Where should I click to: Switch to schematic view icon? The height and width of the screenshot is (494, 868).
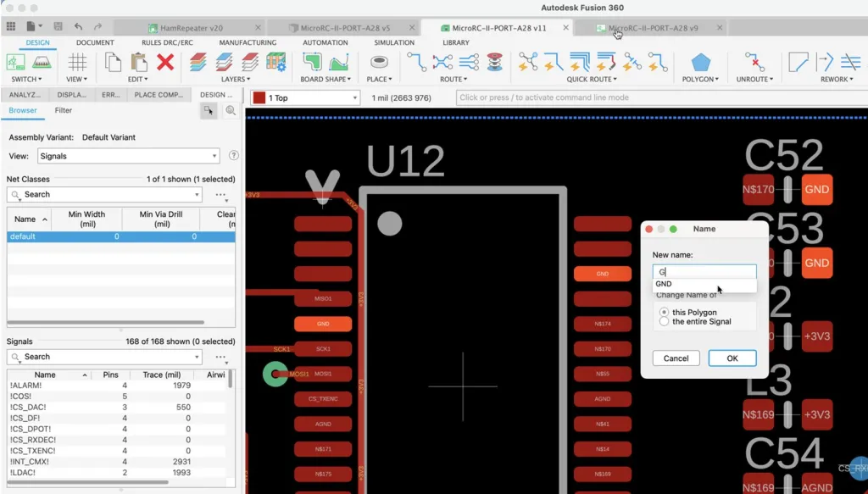click(x=15, y=62)
